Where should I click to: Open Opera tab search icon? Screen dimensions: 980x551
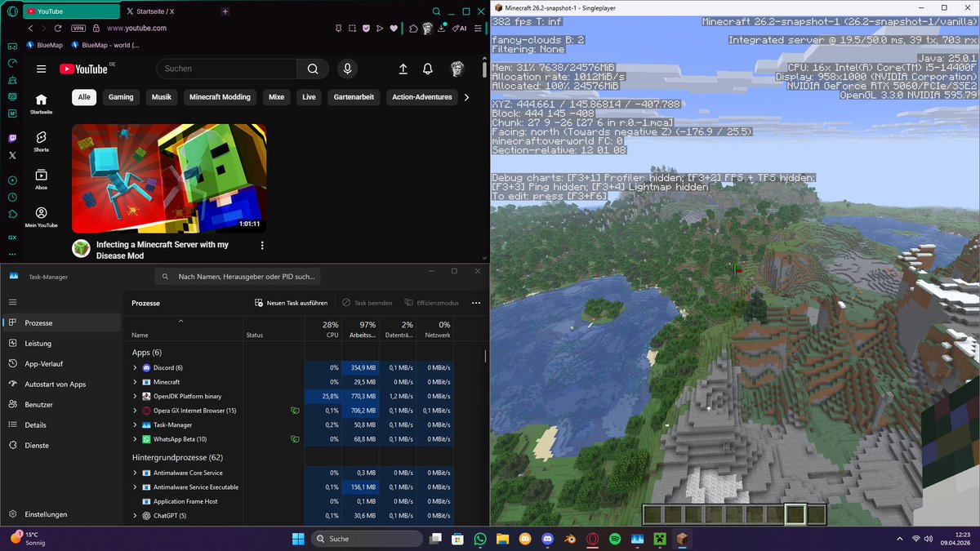437,11
